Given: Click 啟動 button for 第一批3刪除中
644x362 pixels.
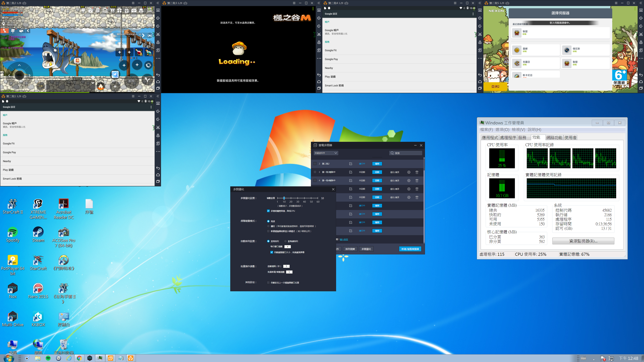Looking at the screenshot, I should pyautogui.click(x=377, y=172).
